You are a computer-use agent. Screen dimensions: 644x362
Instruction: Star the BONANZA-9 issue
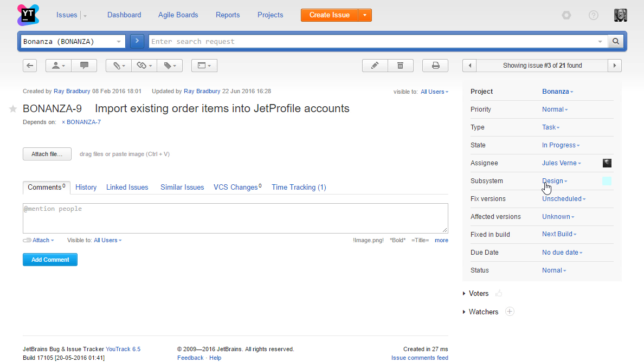[13, 109]
